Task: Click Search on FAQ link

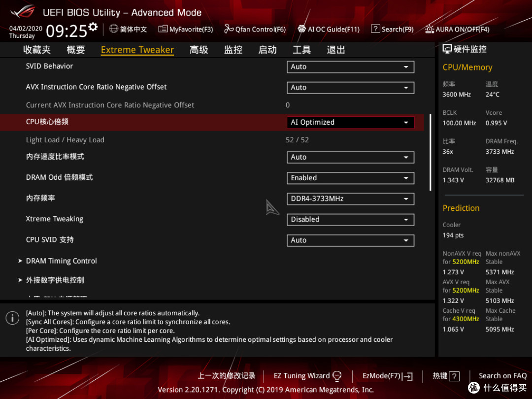Action: [502, 376]
